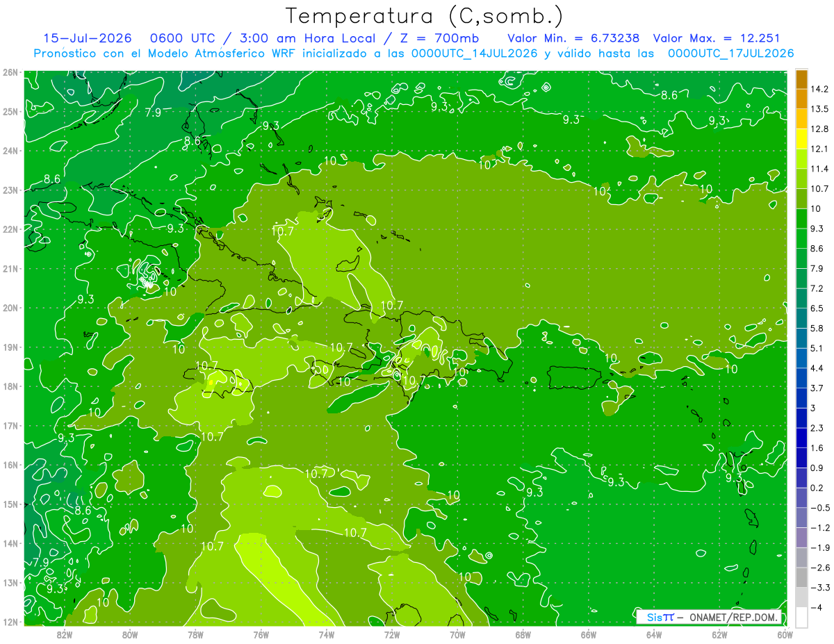Screen dimensions: 834x644
Task: Click the 0.2 colorbar label
Action: click(x=817, y=488)
